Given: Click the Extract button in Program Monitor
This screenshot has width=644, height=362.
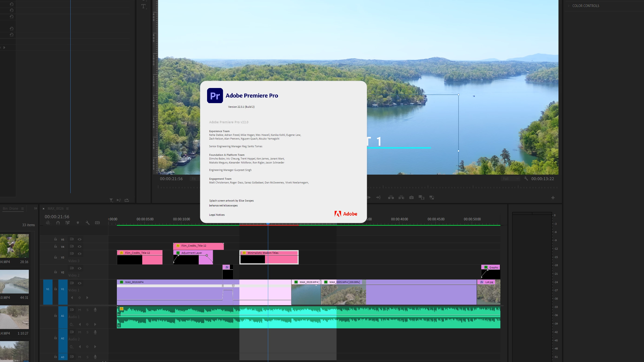Looking at the screenshot, I should tap(401, 197).
